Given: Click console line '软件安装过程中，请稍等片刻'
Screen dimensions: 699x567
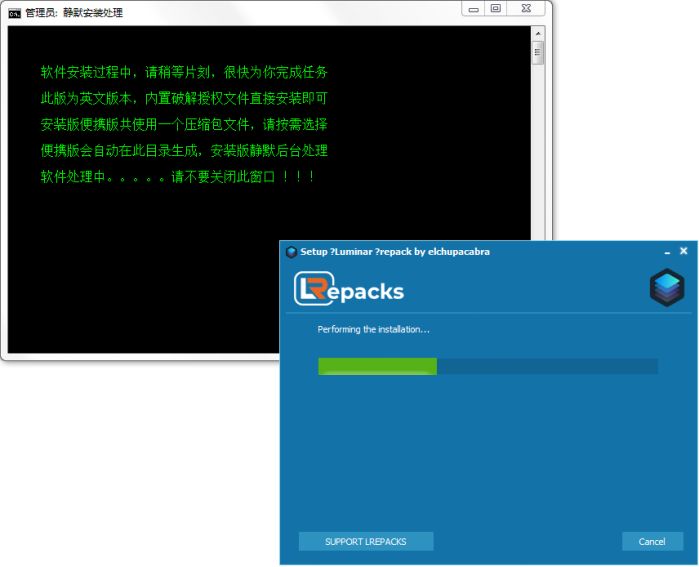Looking at the screenshot, I should pos(184,72).
